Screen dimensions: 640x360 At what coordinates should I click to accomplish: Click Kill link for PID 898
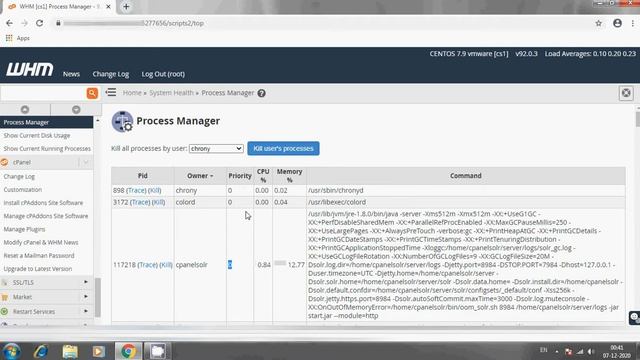point(154,190)
